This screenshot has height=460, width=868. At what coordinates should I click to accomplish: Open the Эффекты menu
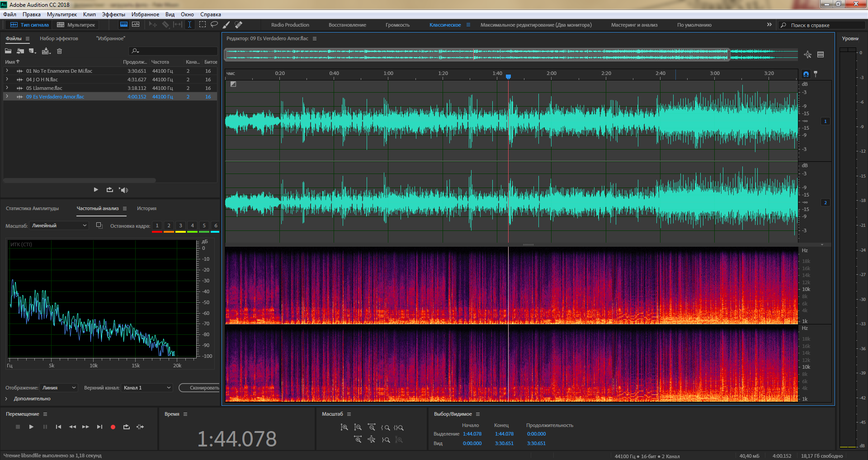coord(113,14)
